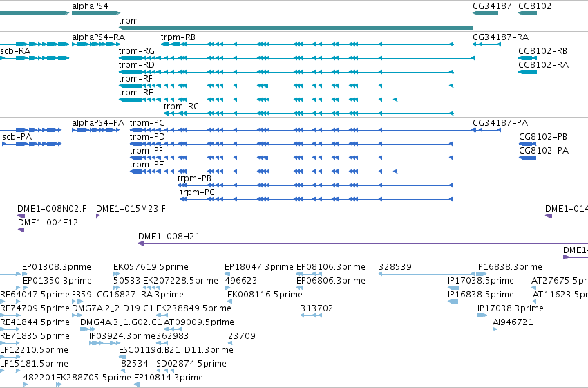This screenshot has width=588, height=388.
Task: Click EST label IP17038.5prime
Action: click(481, 281)
